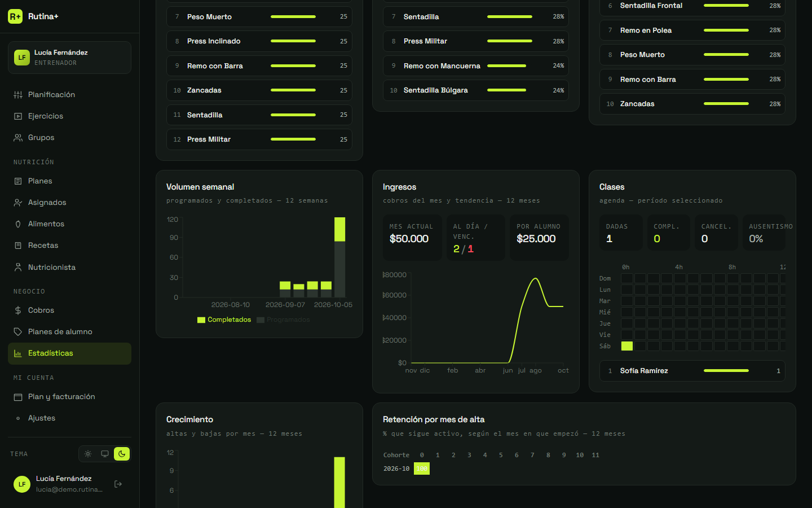Viewport: 812px width, 508px height.
Task: Select system theme monitor toggle
Action: (x=105, y=454)
